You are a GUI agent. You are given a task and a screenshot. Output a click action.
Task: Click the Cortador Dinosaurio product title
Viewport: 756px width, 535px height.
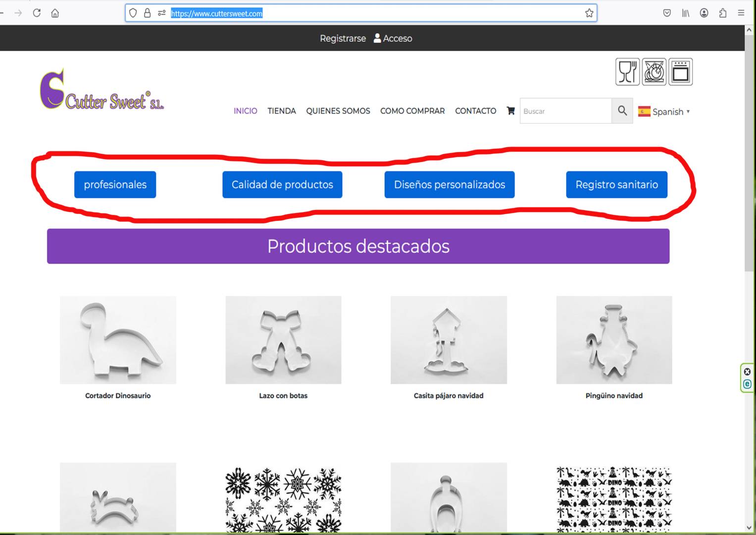(x=118, y=396)
